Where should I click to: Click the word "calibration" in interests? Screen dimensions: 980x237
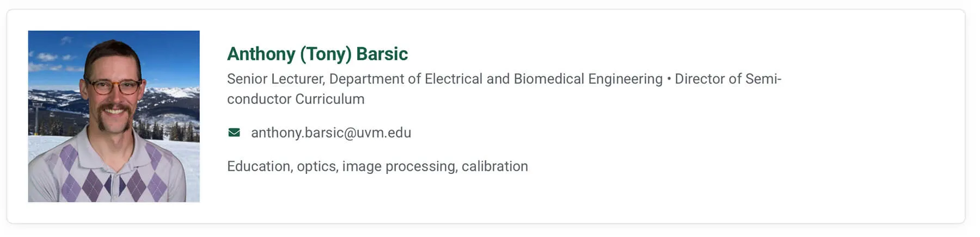494,166
